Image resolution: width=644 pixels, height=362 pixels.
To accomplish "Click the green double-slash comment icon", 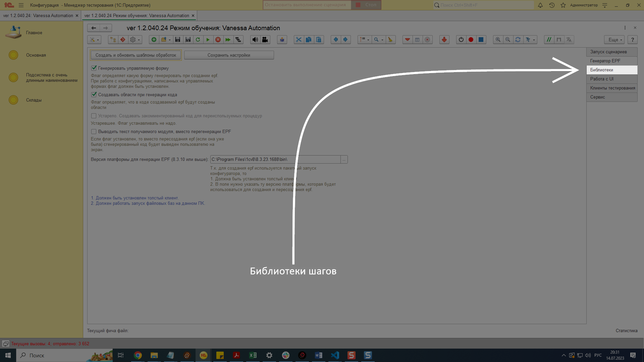I will (x=549, y=40).
